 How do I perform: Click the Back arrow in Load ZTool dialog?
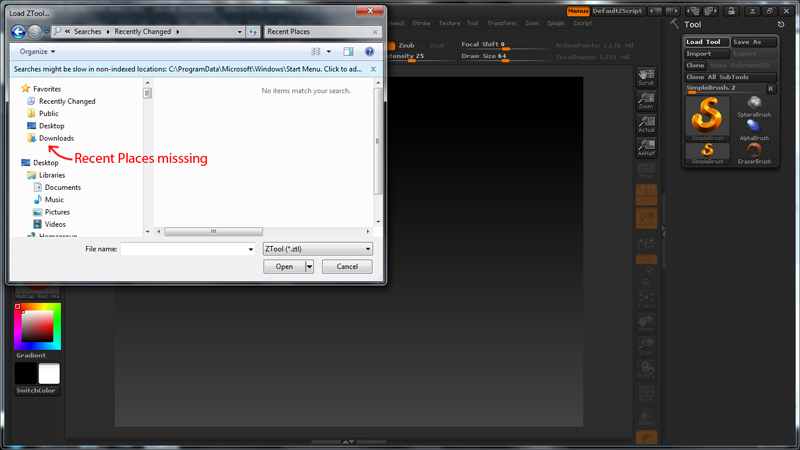click(18, 32)
